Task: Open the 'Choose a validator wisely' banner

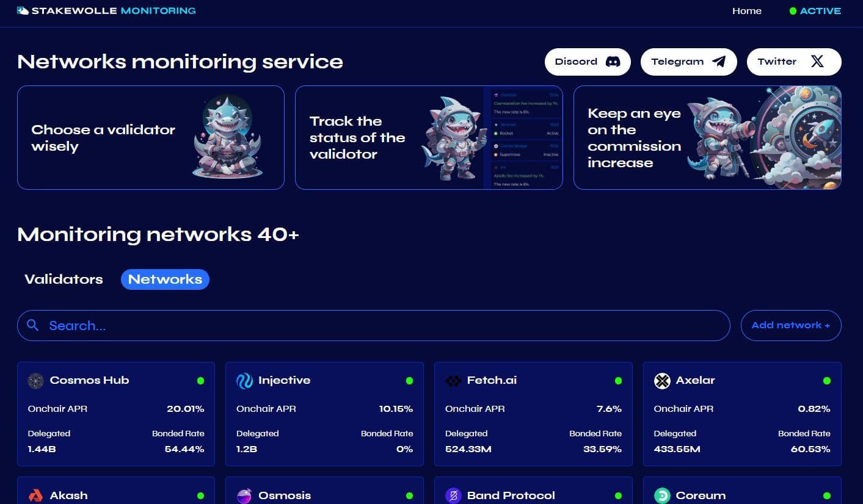Action: [151, 137]
